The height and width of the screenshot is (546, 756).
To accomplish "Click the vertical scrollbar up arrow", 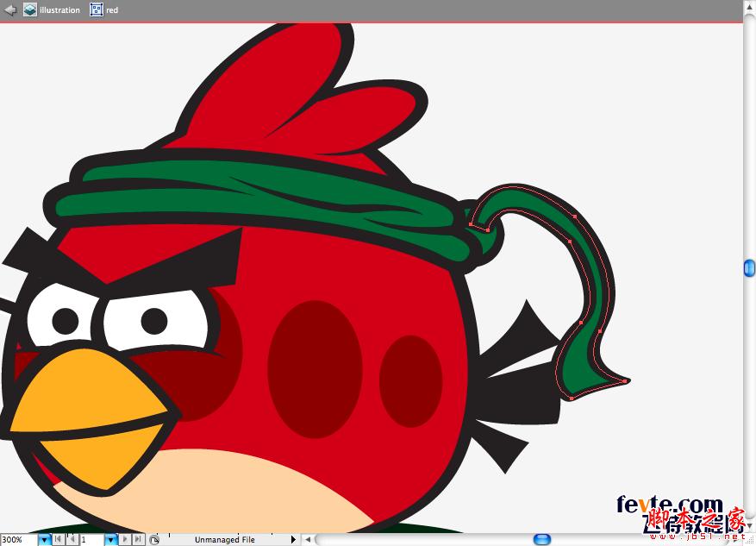I will (749, 9).
